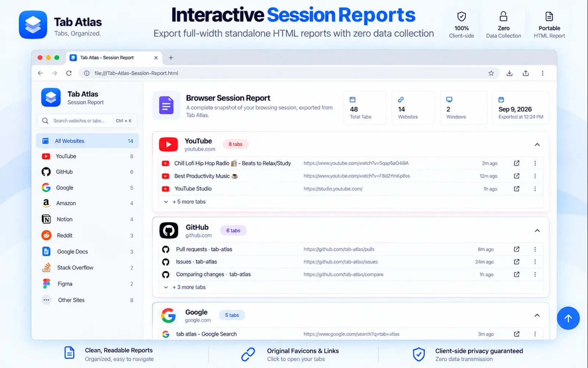Open Pull requests row external link icon
Screen dimensions: 588x368
tap(516, 249)
